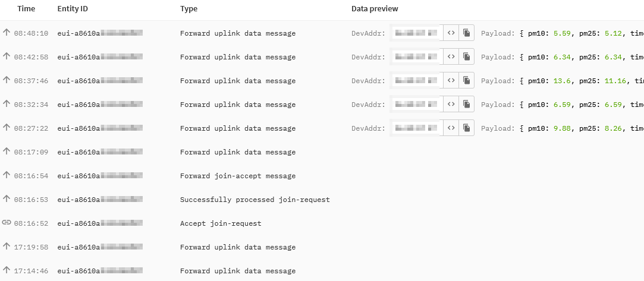The width and height of the screenshot is (644, 281).
Task: Open the Accept join-request event
Action: click(x=322, y=223)
